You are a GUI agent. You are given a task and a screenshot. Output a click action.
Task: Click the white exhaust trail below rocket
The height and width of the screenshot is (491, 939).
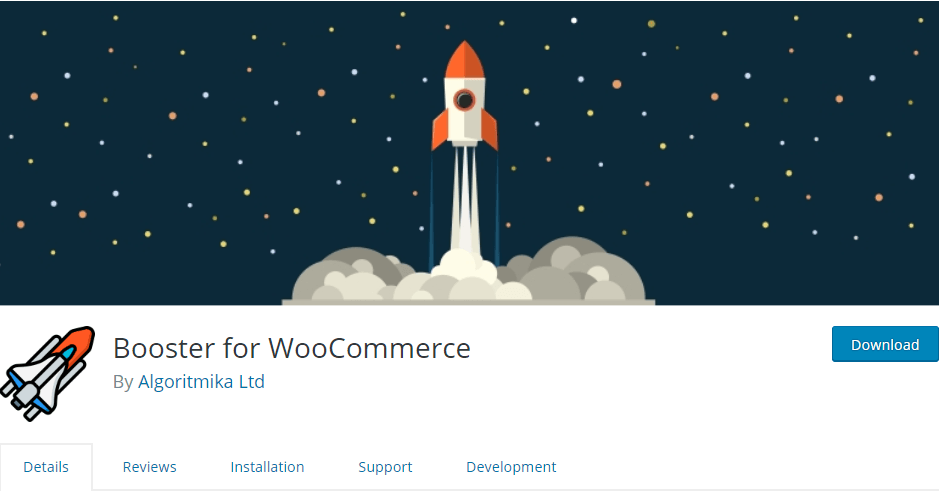465,198
